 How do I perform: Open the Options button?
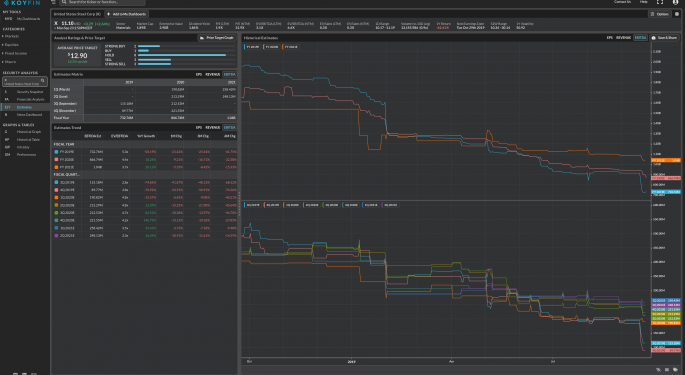pos(660,14)
